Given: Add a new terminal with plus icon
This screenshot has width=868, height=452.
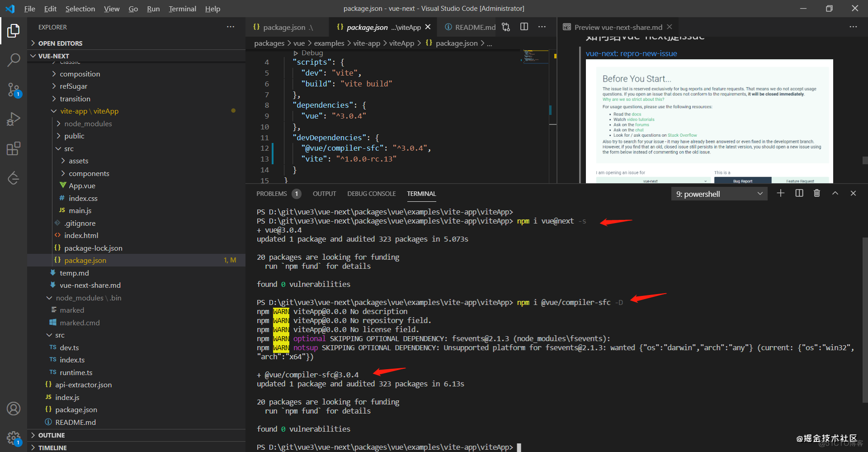Looking at the screenshot, I should [780, 194].
